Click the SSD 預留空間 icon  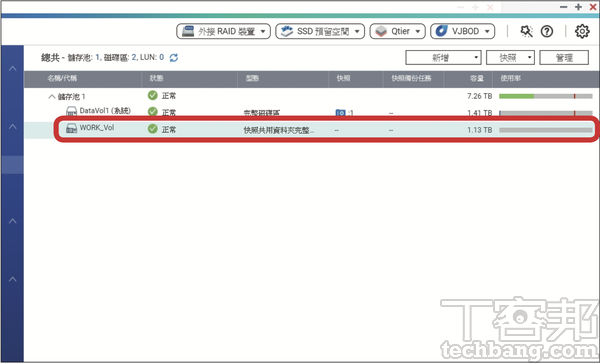pos(287,31)
